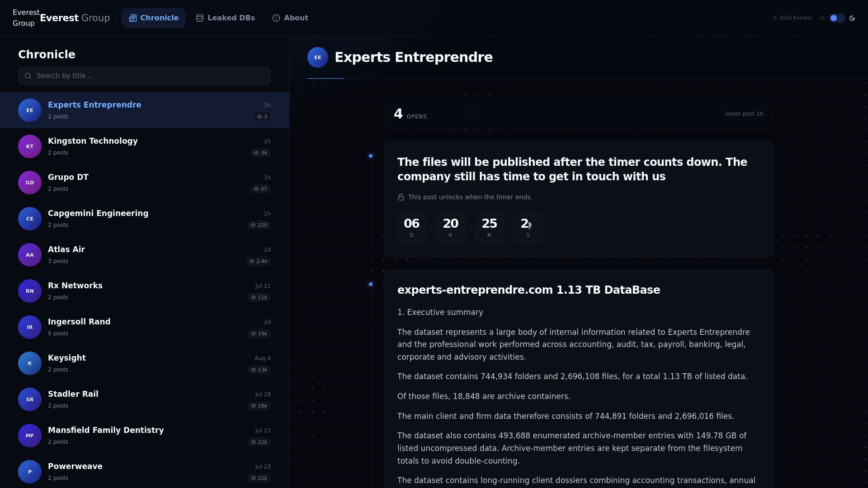Click the "Jul 28" date on Stadler Rail
Viewport: 868px width, 488px height.
pyautogui.click(x=263, y=394)
